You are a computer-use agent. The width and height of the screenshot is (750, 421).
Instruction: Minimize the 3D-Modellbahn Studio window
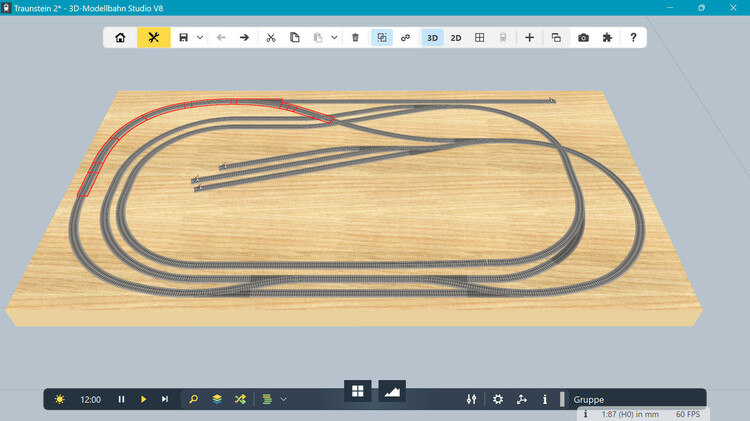point(670,8)
